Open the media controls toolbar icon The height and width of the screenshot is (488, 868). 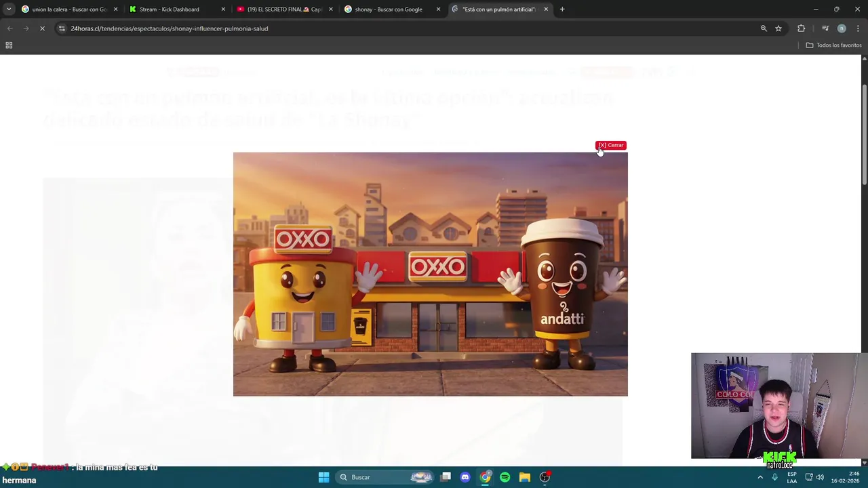tap(825, 28)
